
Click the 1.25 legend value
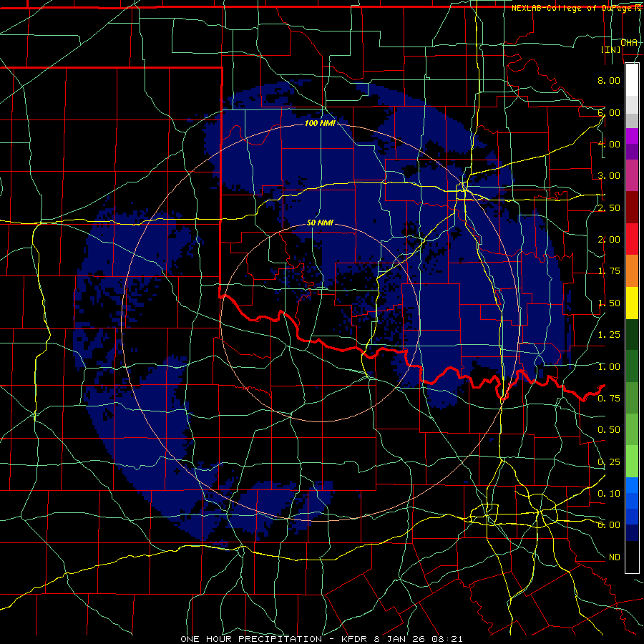click(609, 335)
